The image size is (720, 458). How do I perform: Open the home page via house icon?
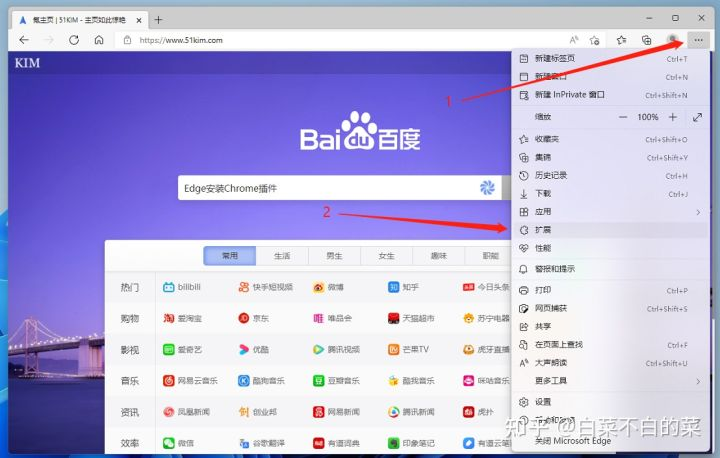pyautogui.click(x=99, y=40)
